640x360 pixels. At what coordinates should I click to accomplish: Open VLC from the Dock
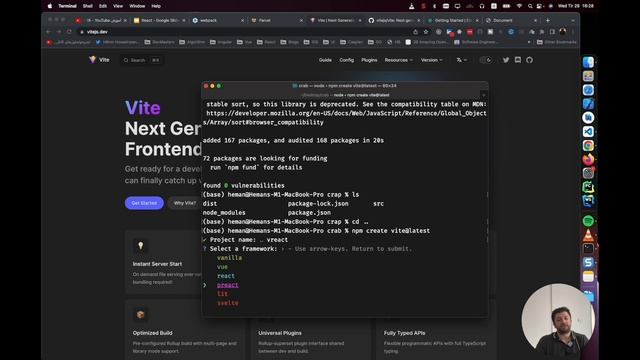click(x=588, y=235)
